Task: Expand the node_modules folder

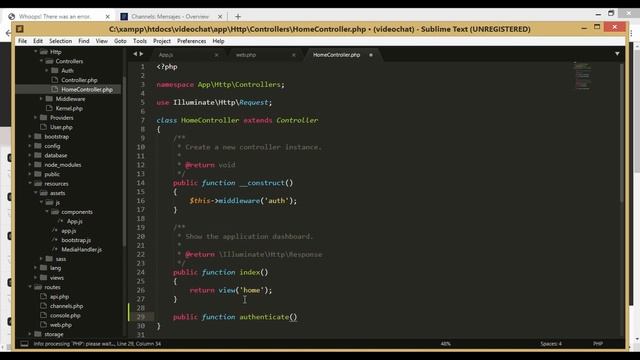Action: [x=30, y=164]
